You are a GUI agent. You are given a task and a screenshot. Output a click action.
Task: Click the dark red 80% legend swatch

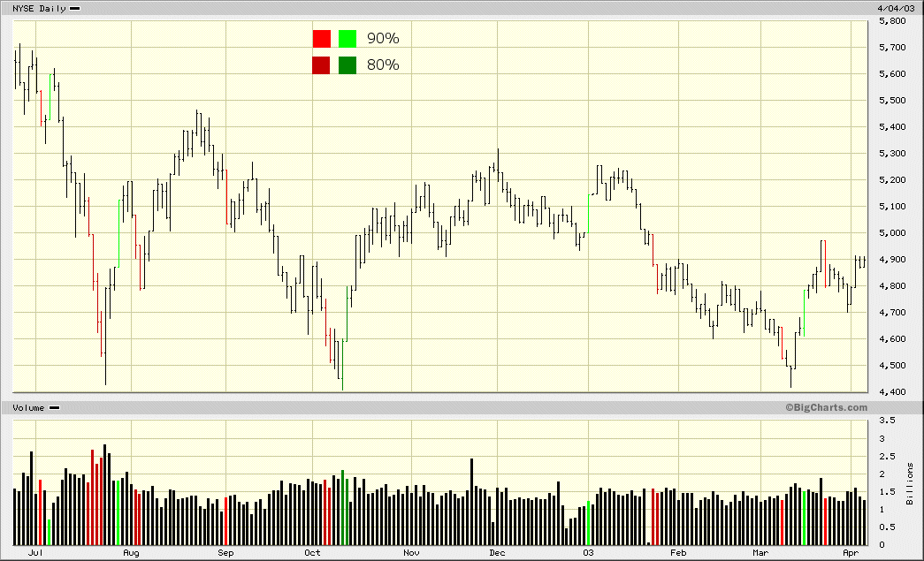point(321,65)
